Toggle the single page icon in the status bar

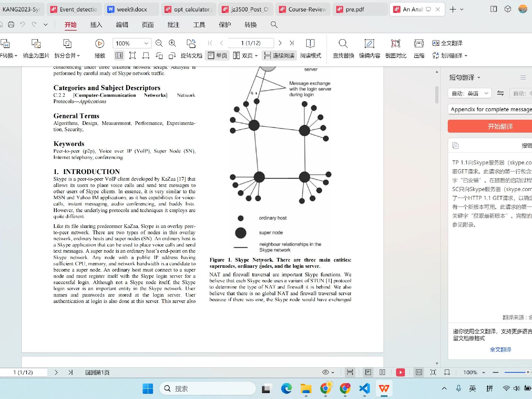368,372
